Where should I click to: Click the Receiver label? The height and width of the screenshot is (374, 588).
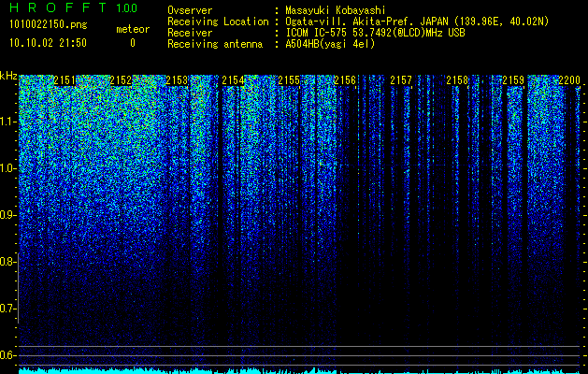(x=190, y=33)
